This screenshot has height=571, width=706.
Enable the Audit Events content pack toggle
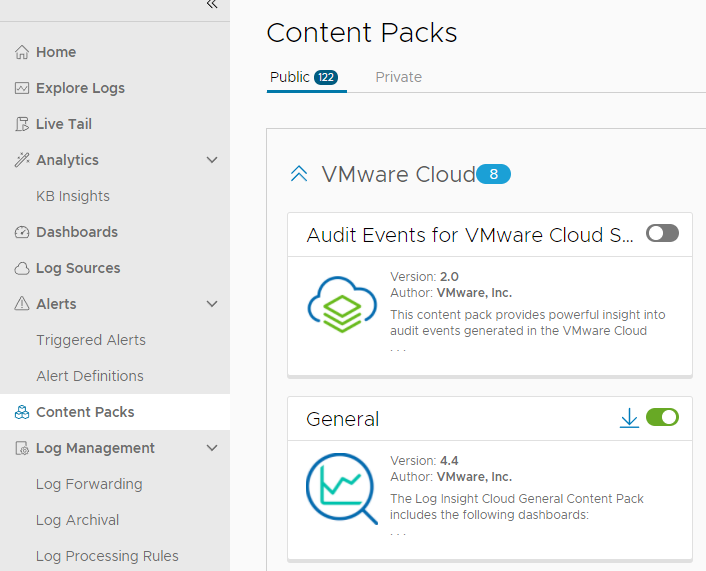(662, 233)
